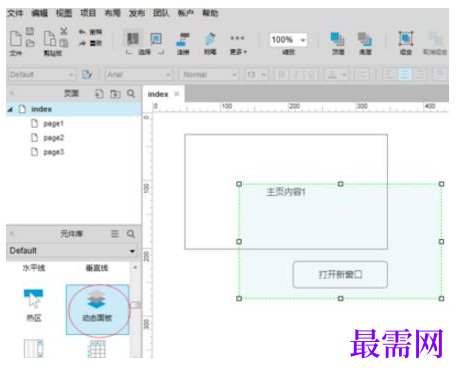Open the 文件 menu
The image size is (462, 375).
click(x=15, y=13)
